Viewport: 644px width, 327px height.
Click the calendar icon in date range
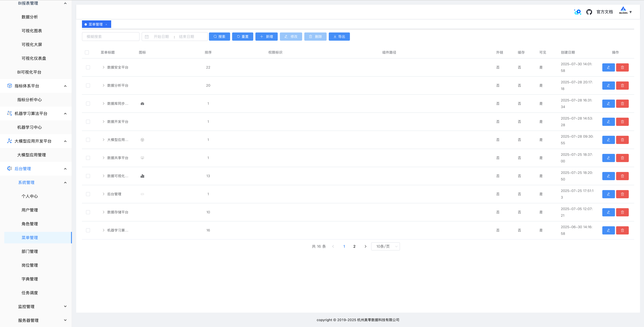tap(147, 37)
